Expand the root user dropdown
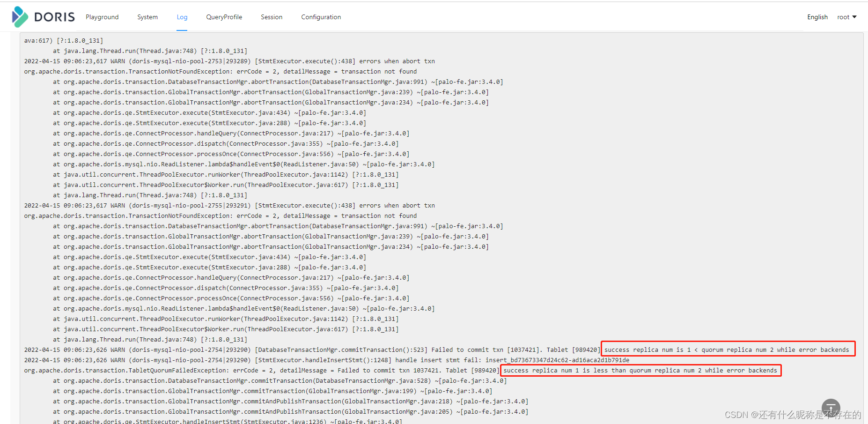868x424 pixels. click(x=847, y=17)
